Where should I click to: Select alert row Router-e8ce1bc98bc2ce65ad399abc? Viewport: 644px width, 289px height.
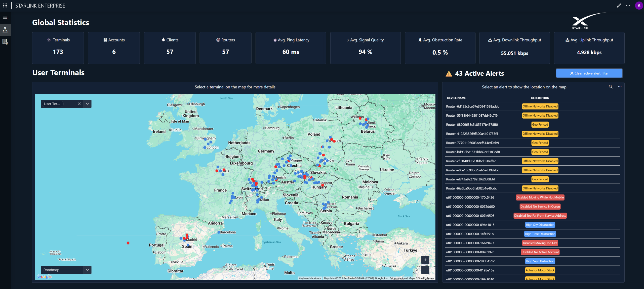point(533,170)
